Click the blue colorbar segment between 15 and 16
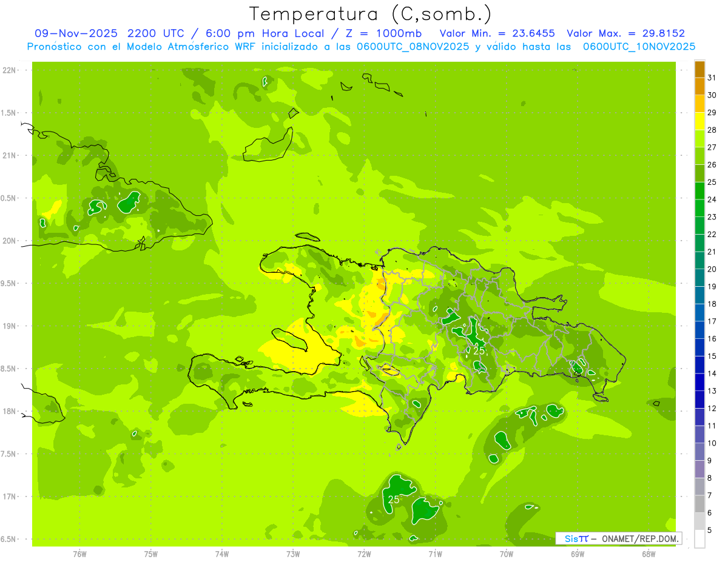Screen dimensions: 728x562 point(699,347)
